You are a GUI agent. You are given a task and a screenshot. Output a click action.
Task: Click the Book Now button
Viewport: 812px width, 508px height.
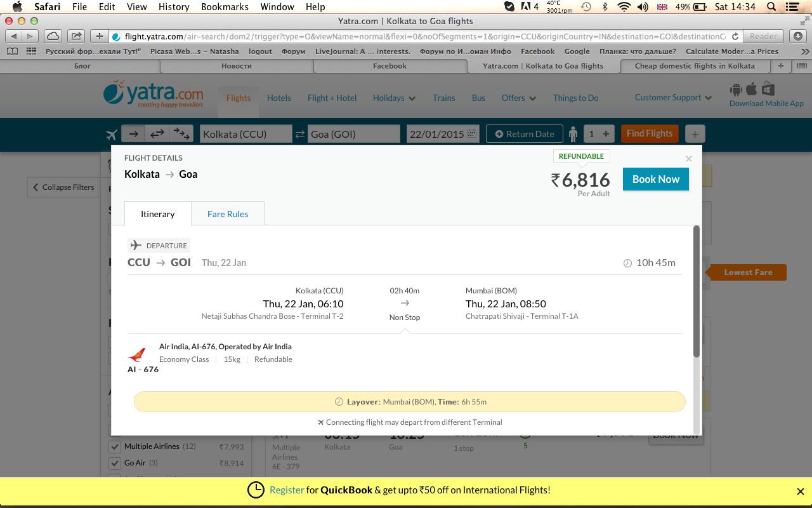tap(655, 179)
